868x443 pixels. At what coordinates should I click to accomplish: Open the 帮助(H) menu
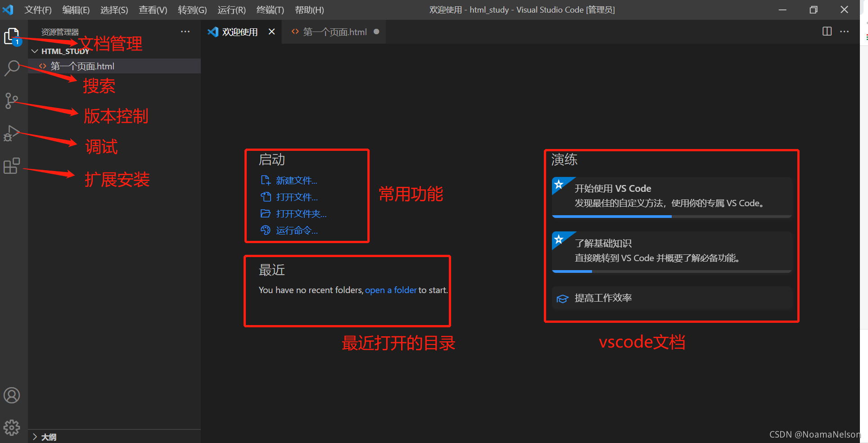coord(309,10)
